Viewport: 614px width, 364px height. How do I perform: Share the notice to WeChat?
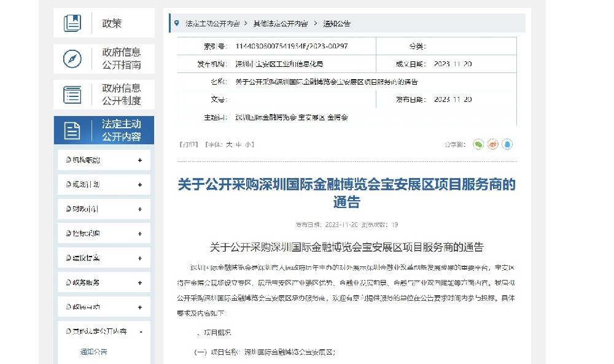point(478,144)
